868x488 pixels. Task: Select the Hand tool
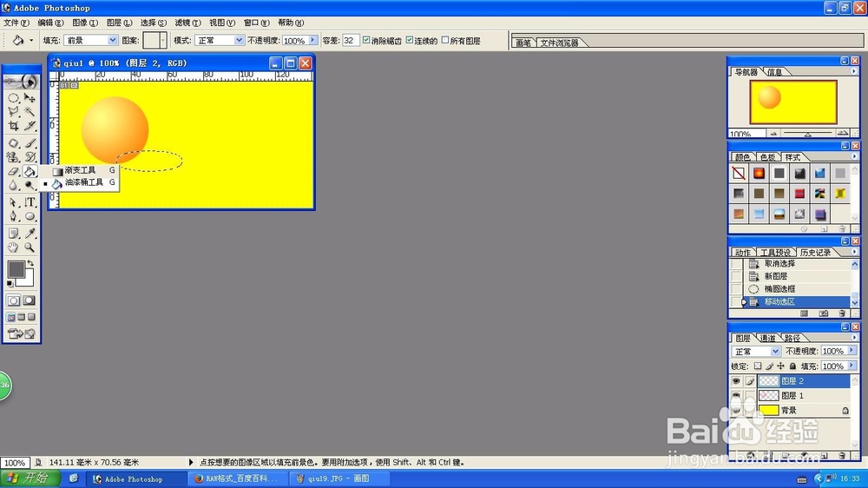(13, 247)
